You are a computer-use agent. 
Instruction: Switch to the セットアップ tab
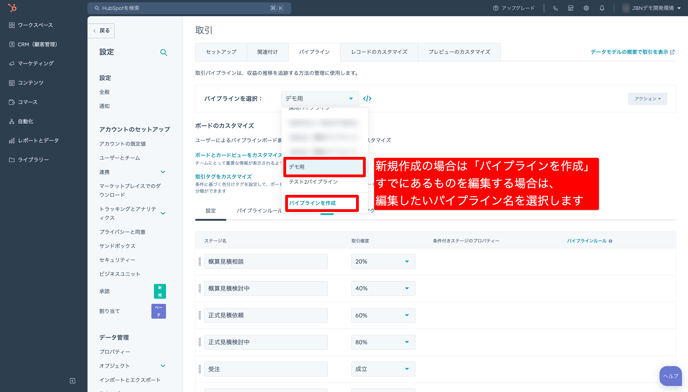click(x=221, y=52)
